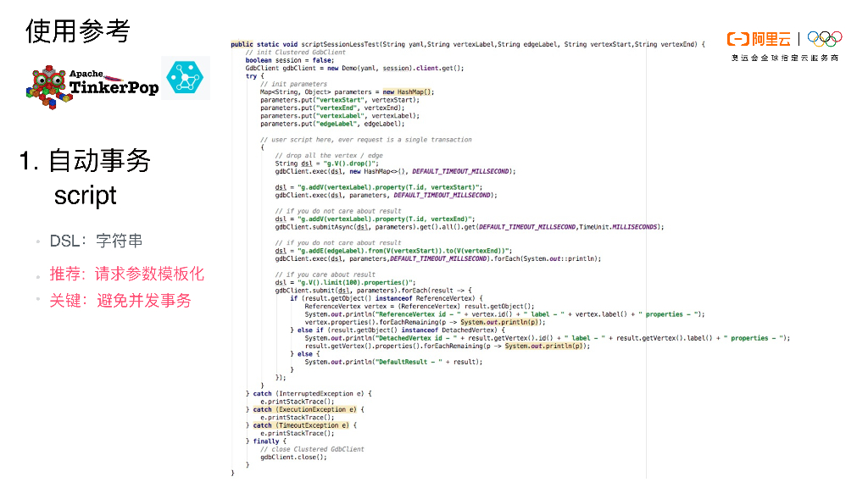
Task: Click the parameters.put("edgeLabel") line
Action: [332, 124]
